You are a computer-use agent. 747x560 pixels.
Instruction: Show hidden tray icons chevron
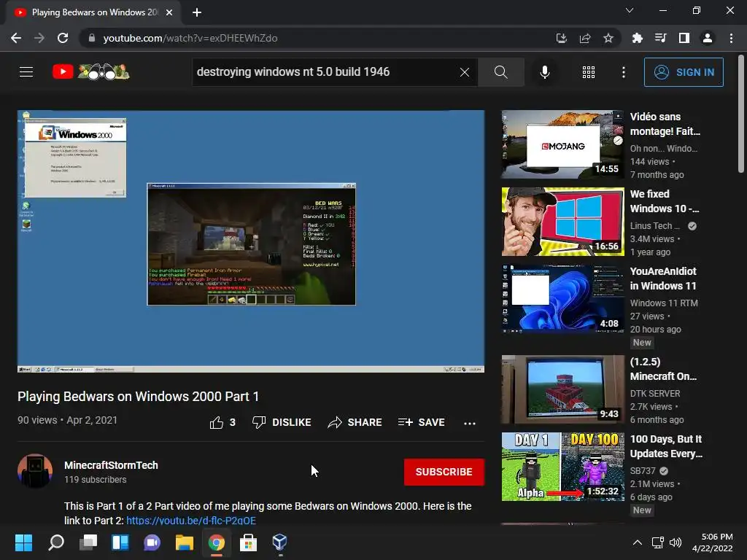coord(637,542)
